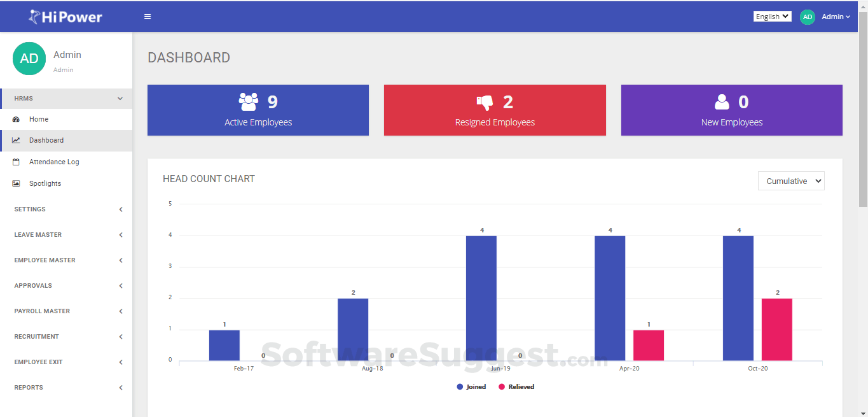
Task: Toggle the Relieved series in the chart legend
Action: point(516,386)
